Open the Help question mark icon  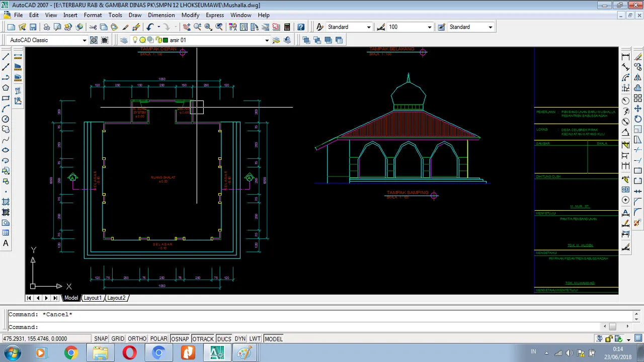(301, 27)
